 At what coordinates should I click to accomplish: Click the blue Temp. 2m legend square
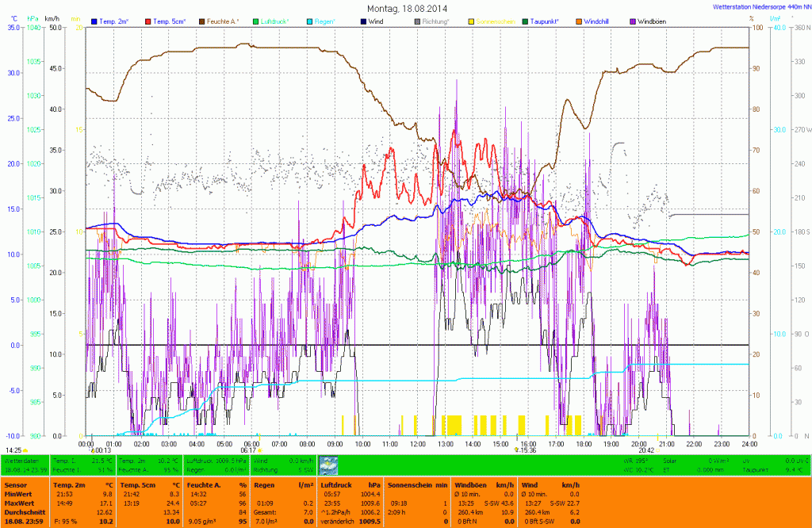[94, 20]
